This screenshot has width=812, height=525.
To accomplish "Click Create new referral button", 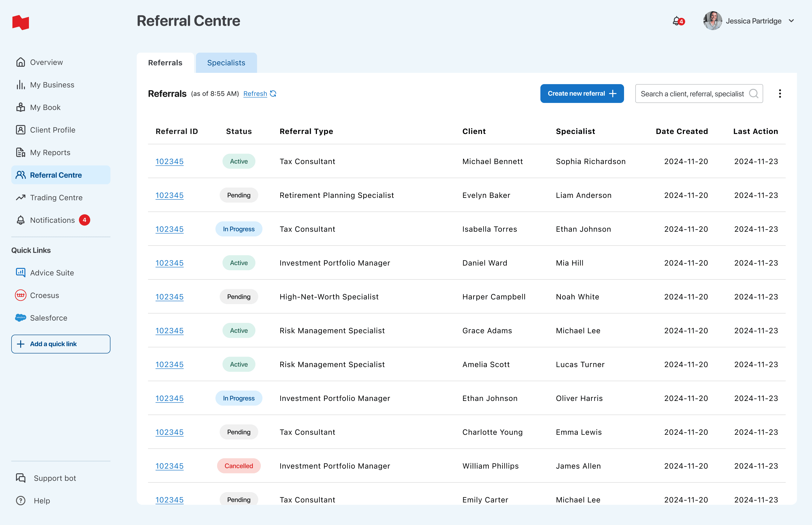I will [582, 93].
